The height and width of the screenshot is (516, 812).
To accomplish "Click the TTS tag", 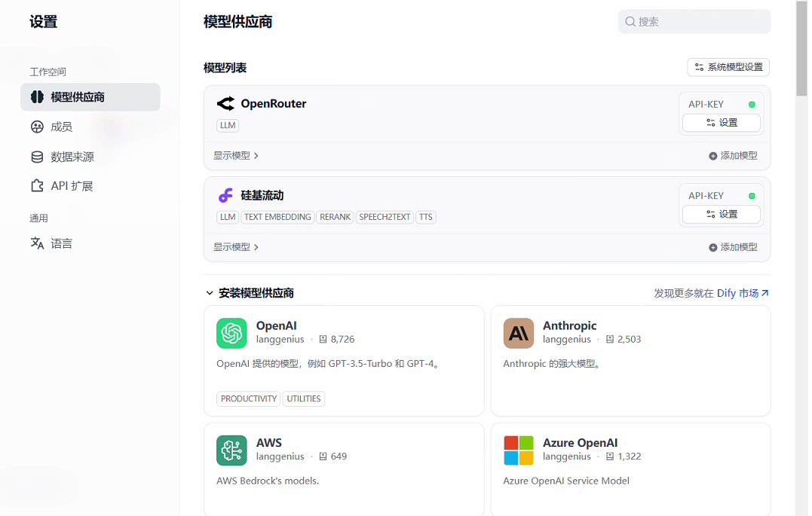I will (426, 217).
